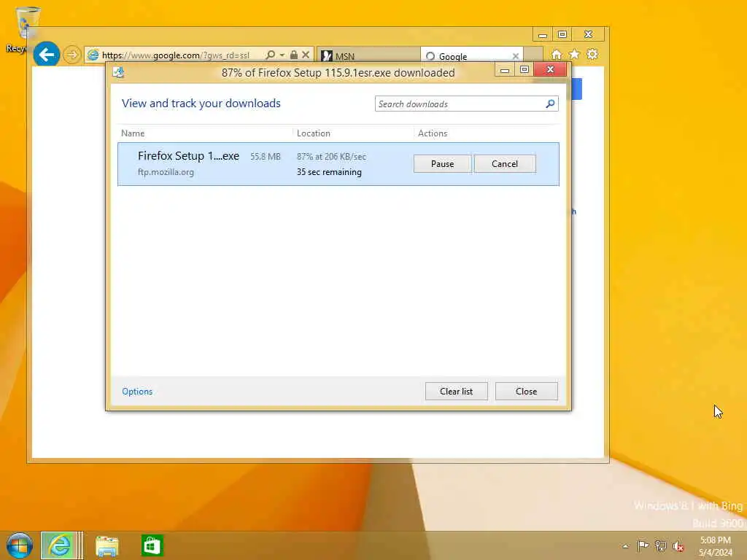Viewport: 747px width, 560px height.
Task: Stop page loading with X icon
Action: pyautogui.click(x=306, y=55)
